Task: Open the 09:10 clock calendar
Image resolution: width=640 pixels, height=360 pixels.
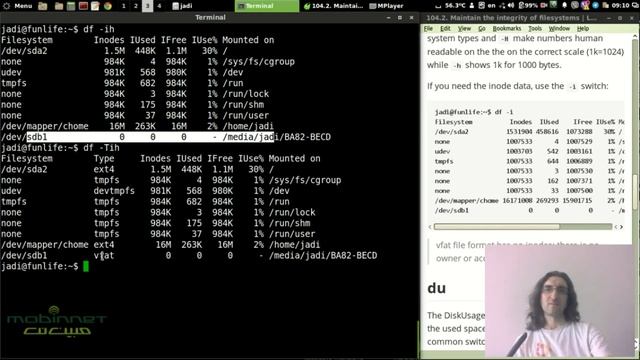Action: [620, 6]
